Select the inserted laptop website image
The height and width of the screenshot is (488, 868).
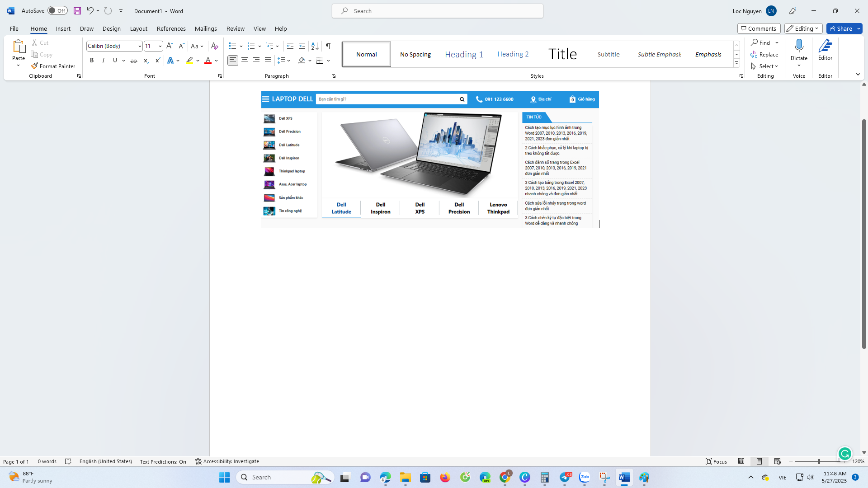[x=430, y=159]
